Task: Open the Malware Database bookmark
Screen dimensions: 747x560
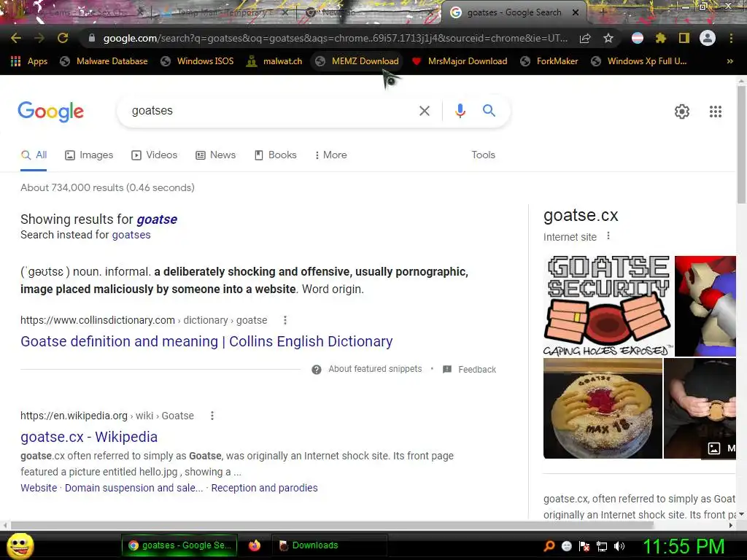Action: [x=104, y=61]
